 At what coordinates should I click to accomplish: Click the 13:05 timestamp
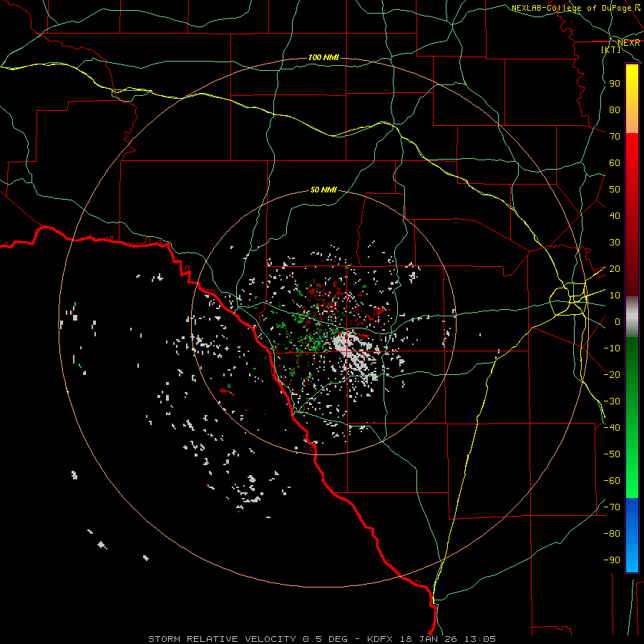point(480,639)
